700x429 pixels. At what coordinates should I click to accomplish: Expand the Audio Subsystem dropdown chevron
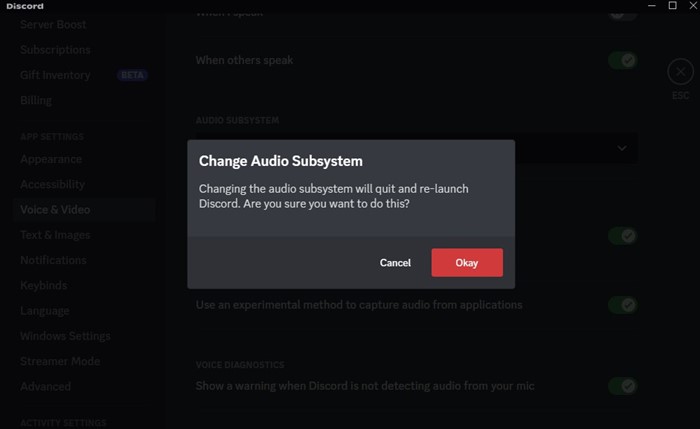[x=622, y=148]
